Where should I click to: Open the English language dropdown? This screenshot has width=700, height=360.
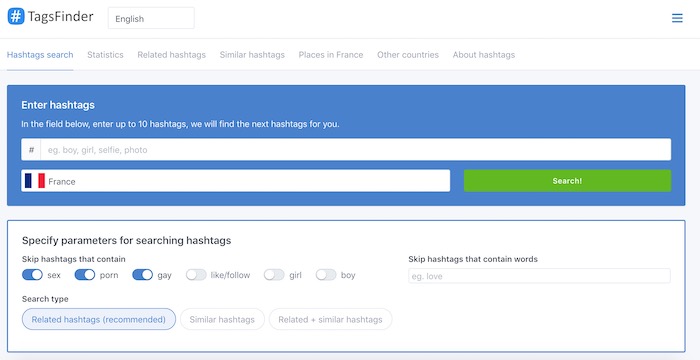click(151, 18)
